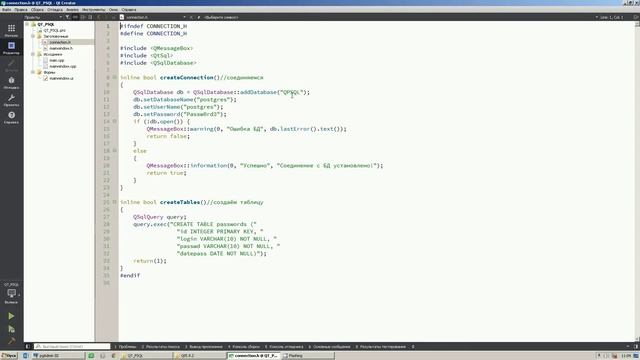Screen dimensions: 640x360
Task: Click the filter tree funnel icon
Action: (68, 17)
